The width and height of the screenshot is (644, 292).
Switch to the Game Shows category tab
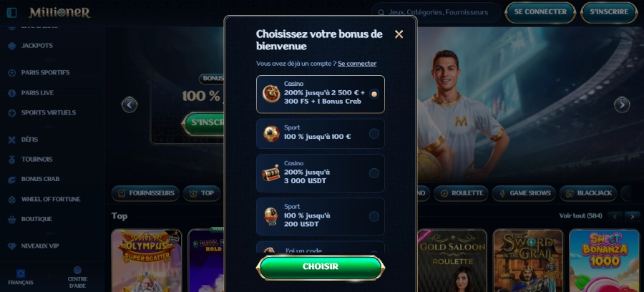pyautogui.click(x=524, y=193)
